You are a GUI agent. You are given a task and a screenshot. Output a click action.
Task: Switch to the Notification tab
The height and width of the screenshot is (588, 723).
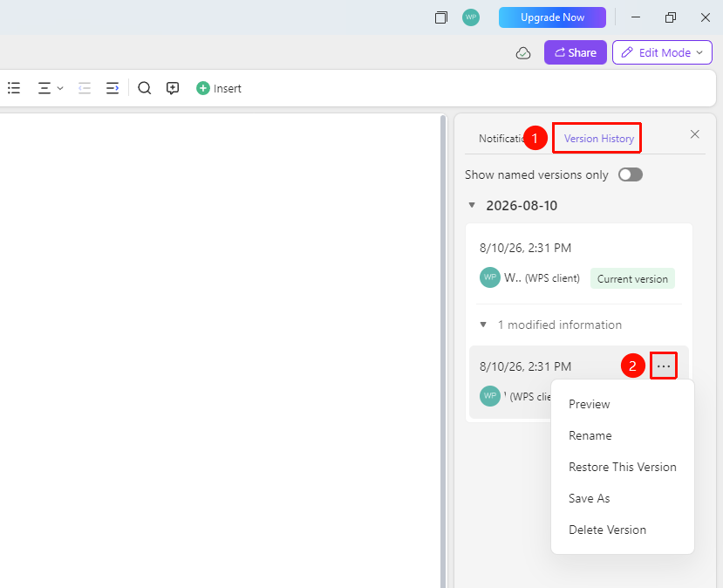coord(501,139)
